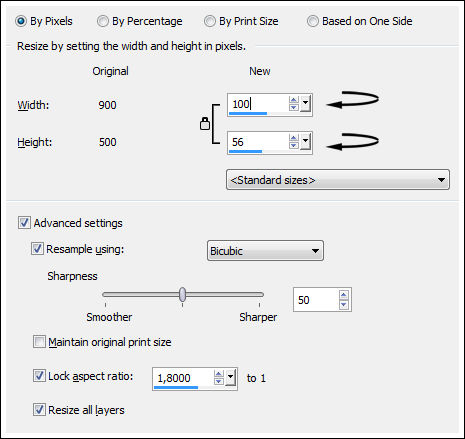This screenshot has height=439, width=465.
Task: Click inside the new Height field
Action: pos(258,142)
